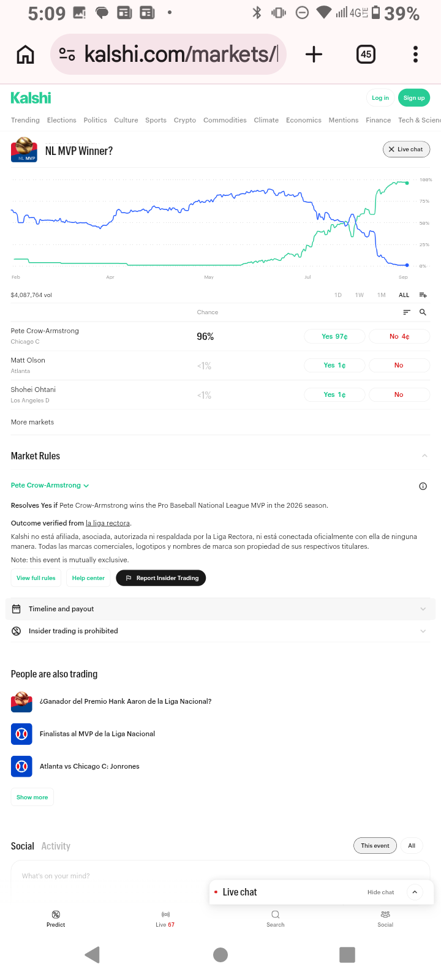Expand Timeline and payout section
The width and height of the screenshot is (441, 980).
pos(221,609)
